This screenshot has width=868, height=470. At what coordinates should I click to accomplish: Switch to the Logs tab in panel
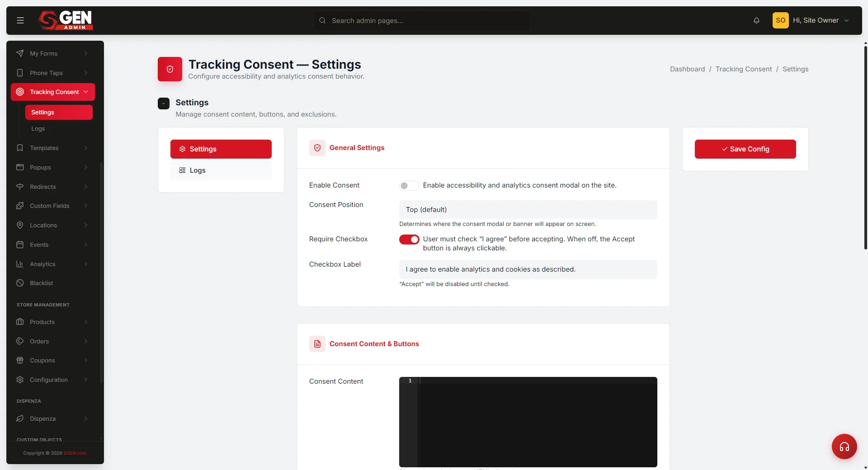coord(221,170)
